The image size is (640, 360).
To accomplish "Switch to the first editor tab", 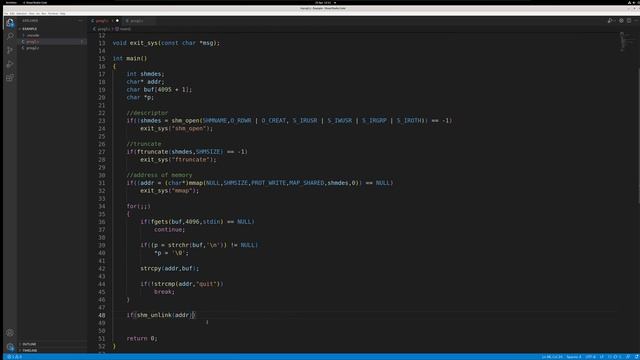I will pyautogui.click(x=104, y=20).
